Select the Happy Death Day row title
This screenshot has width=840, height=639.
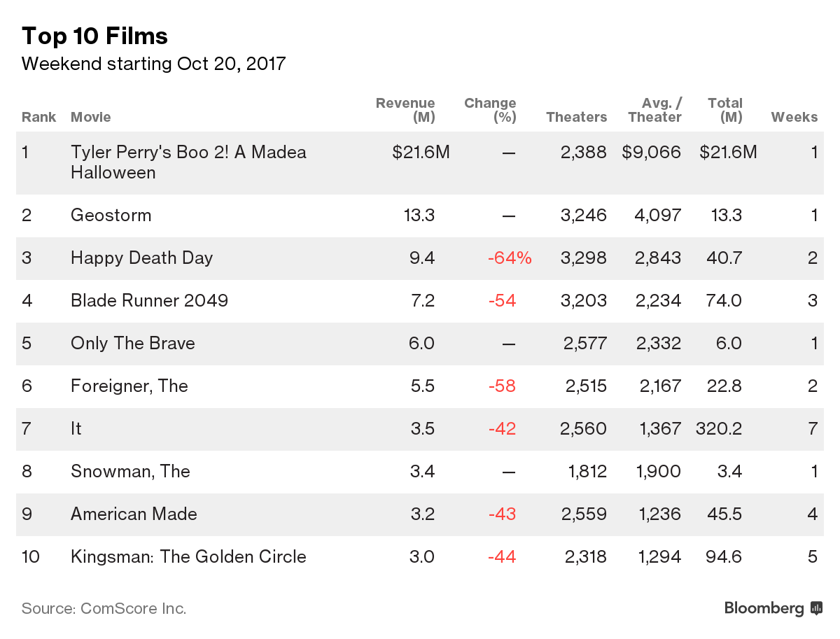click(141, 258)
